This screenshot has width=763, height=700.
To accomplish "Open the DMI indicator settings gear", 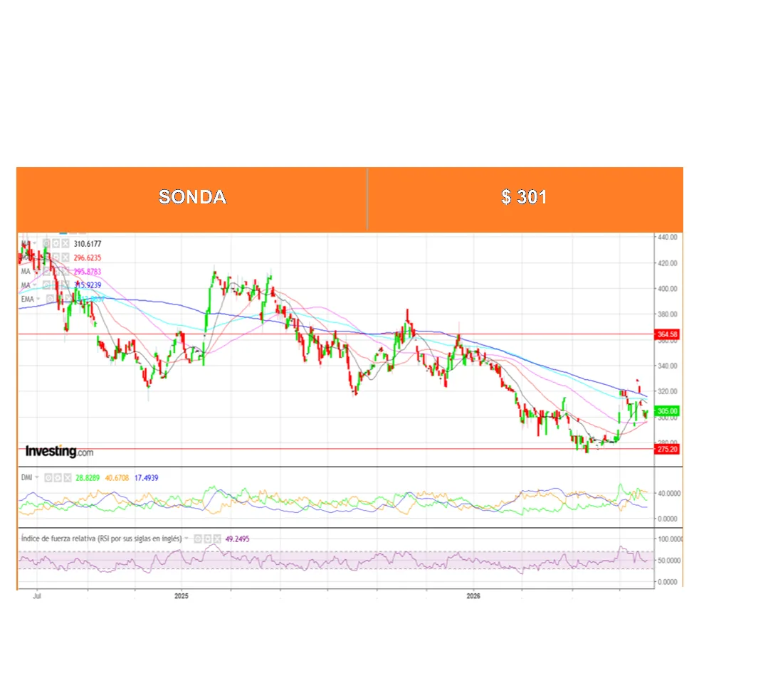I will pos(58,477).
